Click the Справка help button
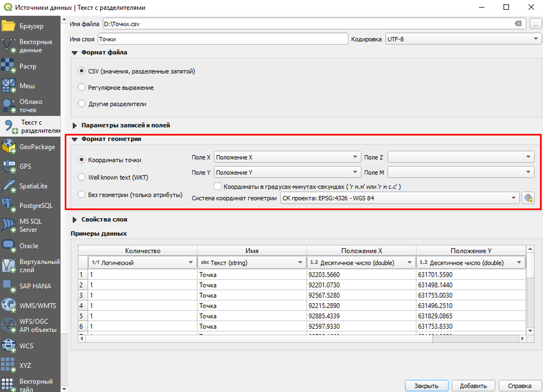The height and width of the screenshot is (392, 543). click(x=519, y=386)
